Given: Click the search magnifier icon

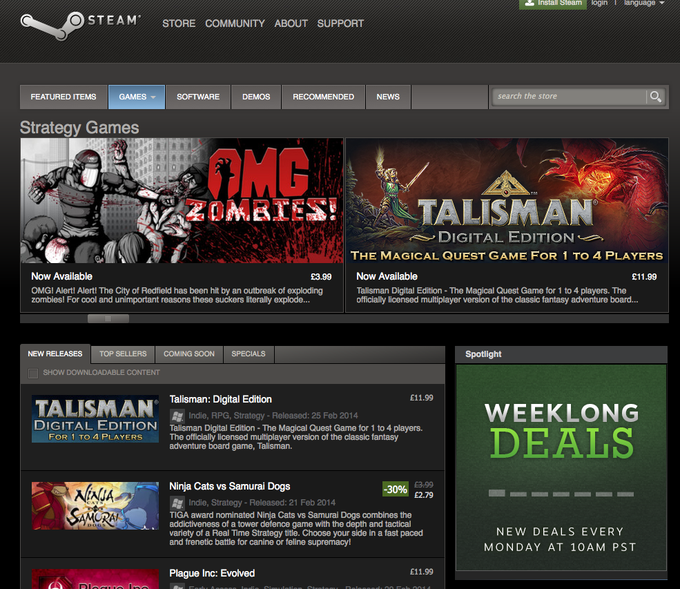Looking at the screenshot, I should pos(655,96).
